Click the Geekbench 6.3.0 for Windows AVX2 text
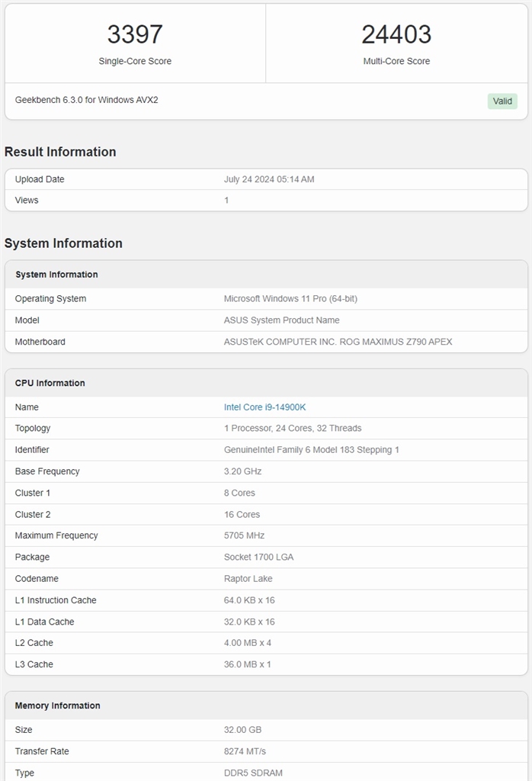The height and width of the screenshot is (781, 532). tap(87, 100)
